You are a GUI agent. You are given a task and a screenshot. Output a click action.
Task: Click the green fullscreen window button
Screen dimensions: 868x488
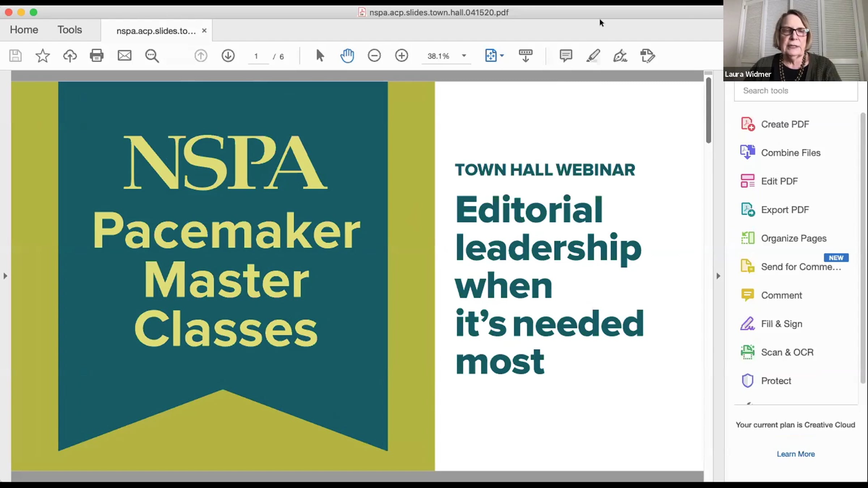point(33,12)
